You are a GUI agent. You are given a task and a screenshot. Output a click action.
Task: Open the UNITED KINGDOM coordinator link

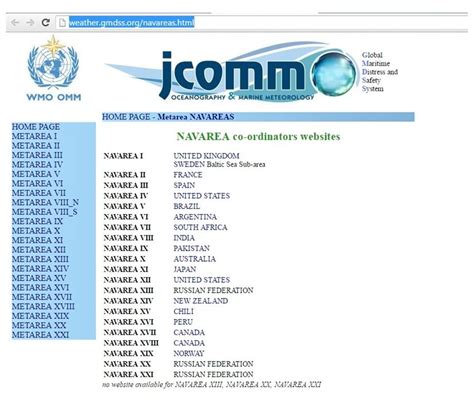click(x=206, y=156)
